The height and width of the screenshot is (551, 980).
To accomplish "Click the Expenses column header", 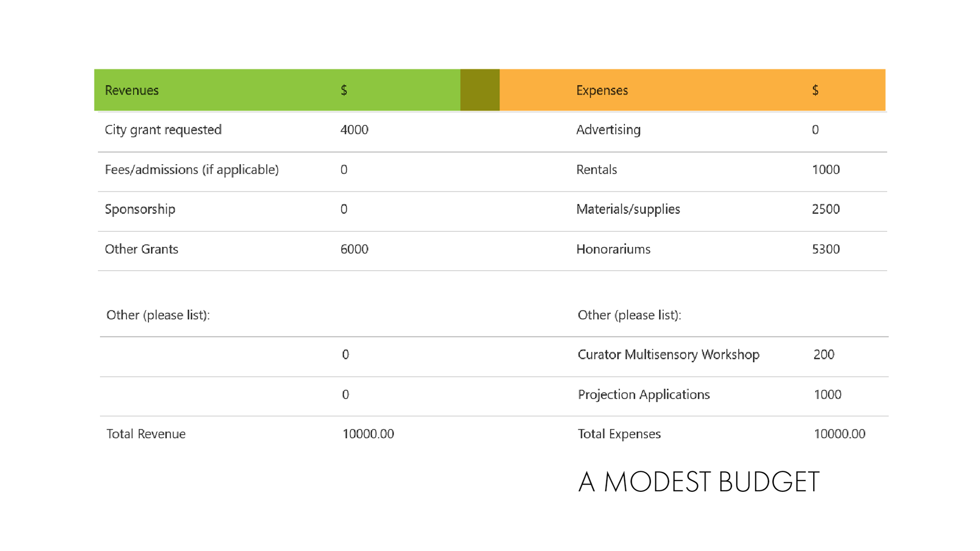I will (x=602, y=90).
